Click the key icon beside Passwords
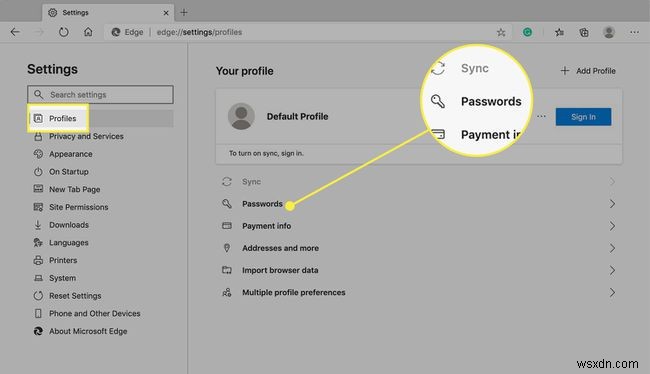The image size is (650, 374). pos(227,204)
